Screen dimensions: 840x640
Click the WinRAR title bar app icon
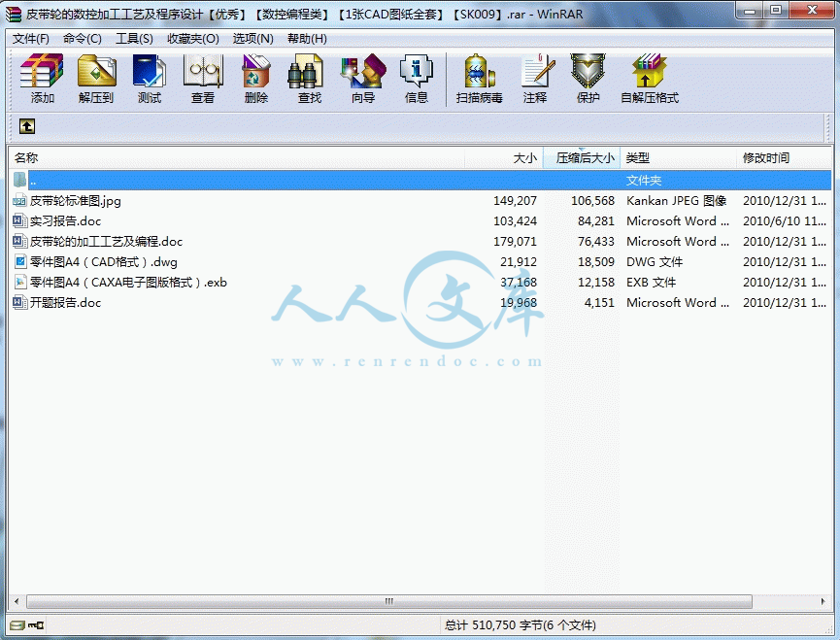coord(14,14)
